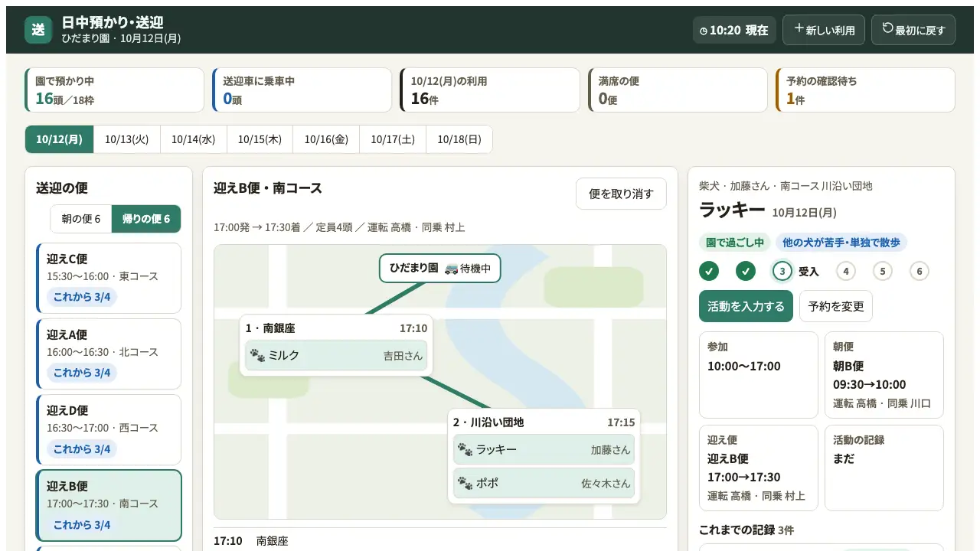Open the 予約の確認待ち summary card

865,90
